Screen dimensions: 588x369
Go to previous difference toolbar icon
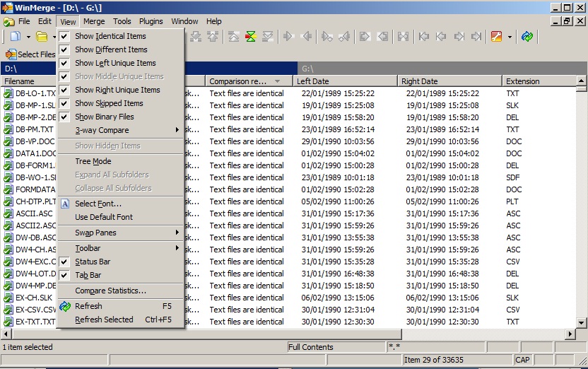213,36
